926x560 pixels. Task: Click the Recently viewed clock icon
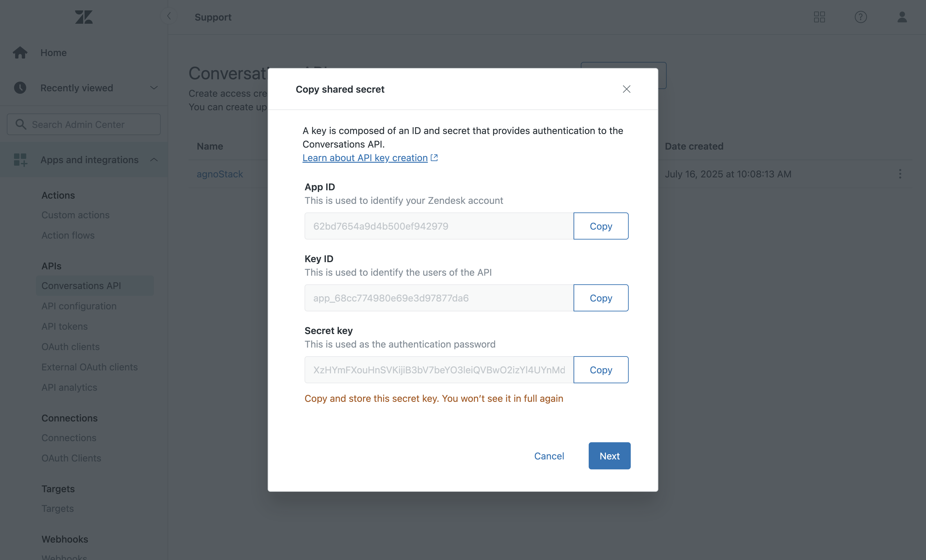[x=20, y=87]
